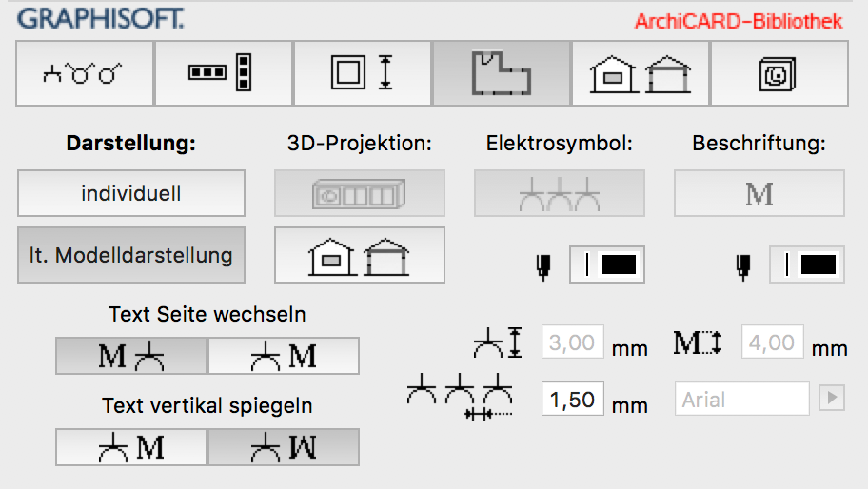Click the GRAPHISOFT logo
Screen dimensions: 868x489
(x=100, y=19)
